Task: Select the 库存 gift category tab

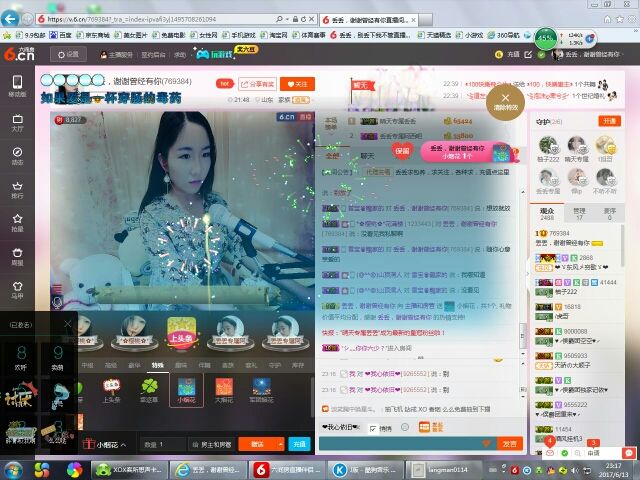Action: [298, 365]
